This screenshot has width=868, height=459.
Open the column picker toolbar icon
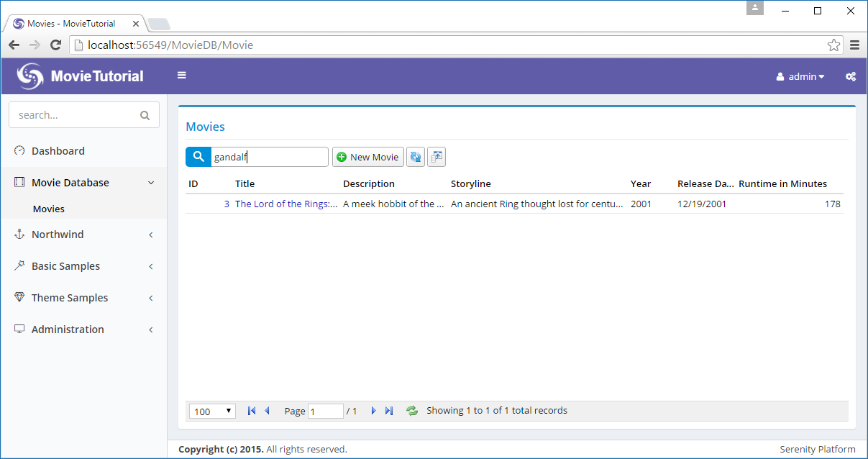[x=437, y=157]
